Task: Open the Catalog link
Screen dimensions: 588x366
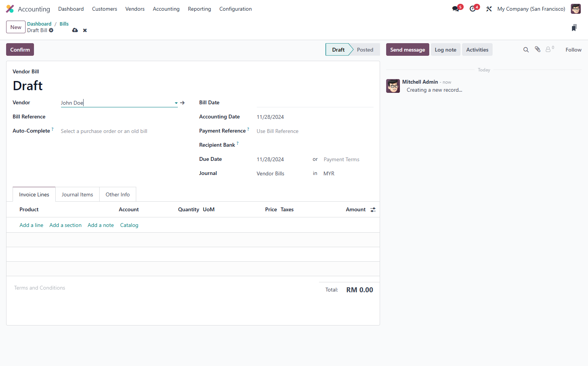Action: coord(129,225)
